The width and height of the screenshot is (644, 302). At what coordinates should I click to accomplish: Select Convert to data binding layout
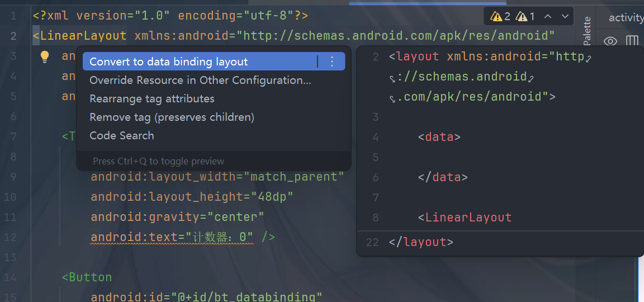(x=168, y=62)
